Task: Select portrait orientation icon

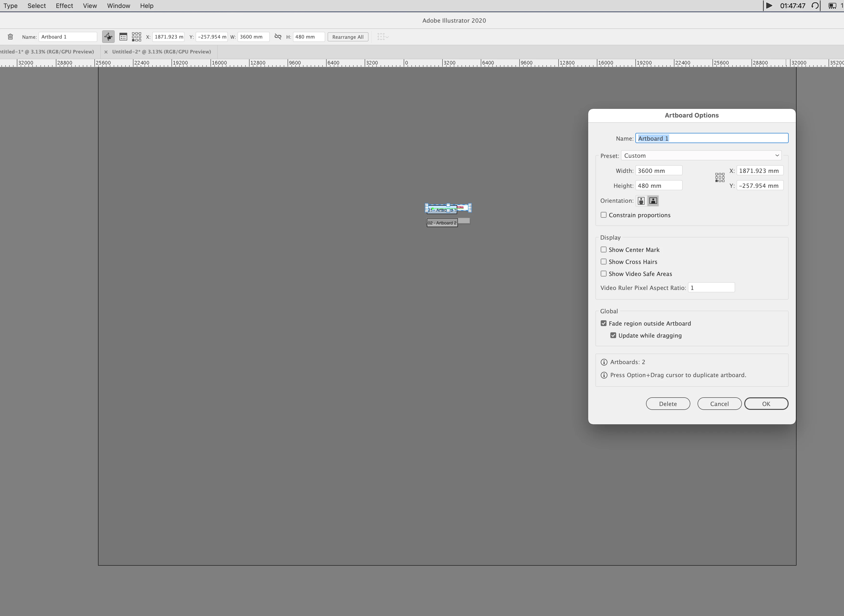Action: (641, 201)
